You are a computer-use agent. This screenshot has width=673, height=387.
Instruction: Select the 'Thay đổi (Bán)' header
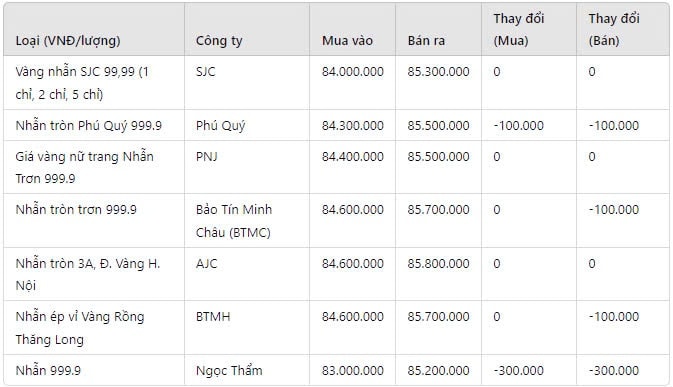point(614,30)
